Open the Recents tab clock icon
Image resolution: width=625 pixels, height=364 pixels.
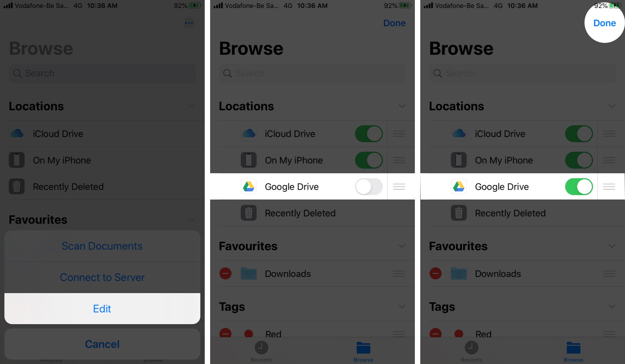tap(261, 348)
